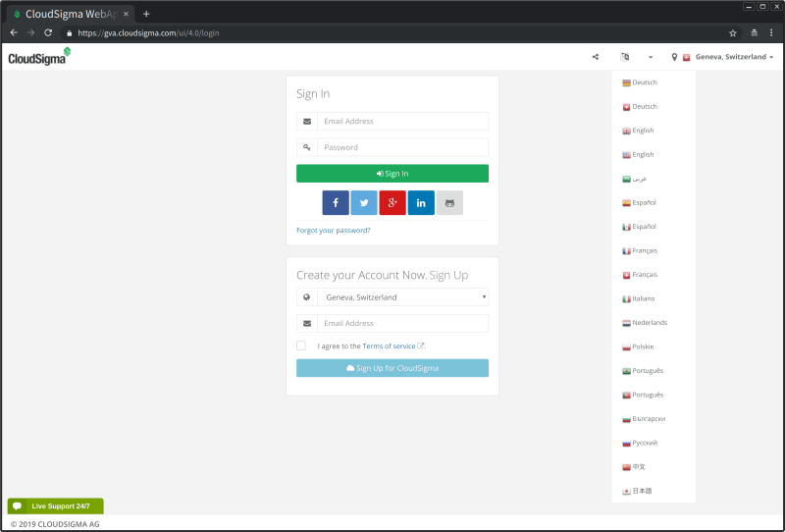Select Nederlands language option
The image size is (785, 532).
point(645,323)
